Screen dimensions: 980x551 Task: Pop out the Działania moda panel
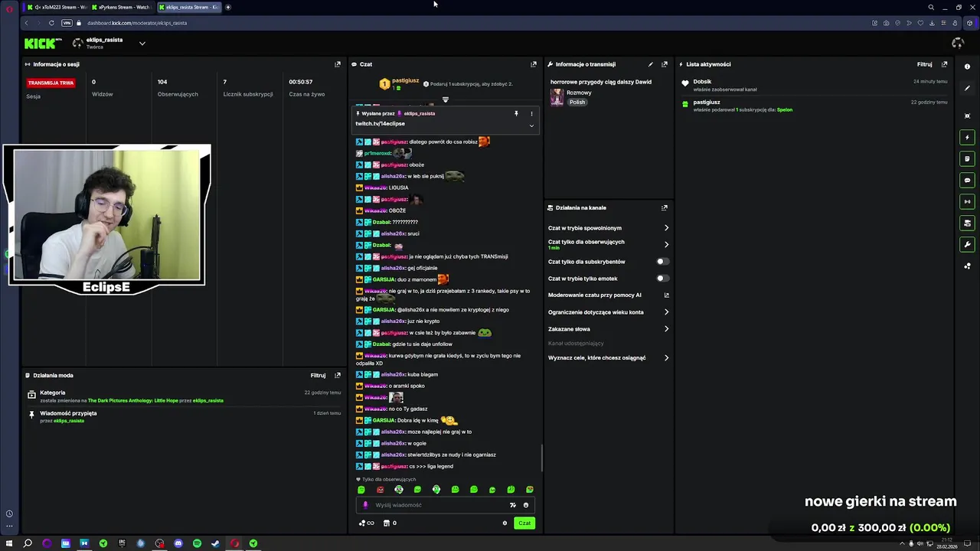click(338, 375)
